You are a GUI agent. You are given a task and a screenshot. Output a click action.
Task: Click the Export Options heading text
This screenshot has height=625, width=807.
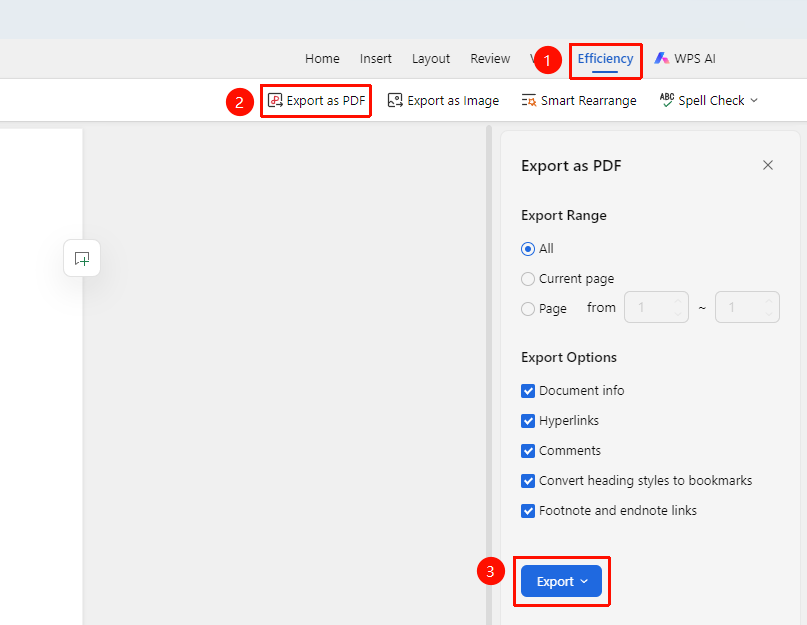pos(569,357)
